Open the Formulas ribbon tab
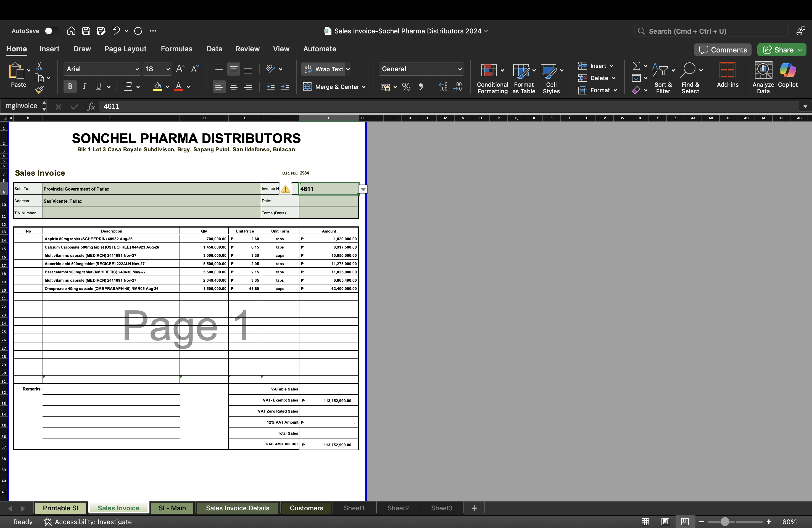The width and height of the screenshot is (812, 528). point(176,49)
